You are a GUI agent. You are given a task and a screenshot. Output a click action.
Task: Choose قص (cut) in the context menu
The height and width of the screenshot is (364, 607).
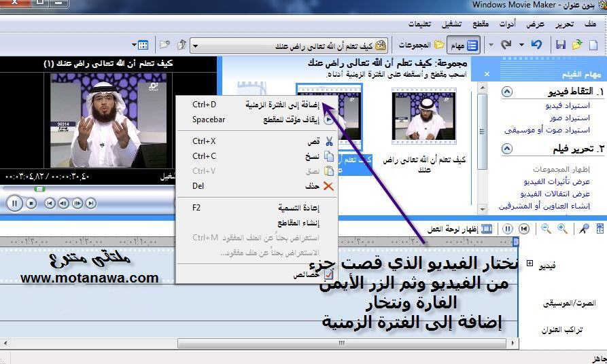(x=257, y=141)
